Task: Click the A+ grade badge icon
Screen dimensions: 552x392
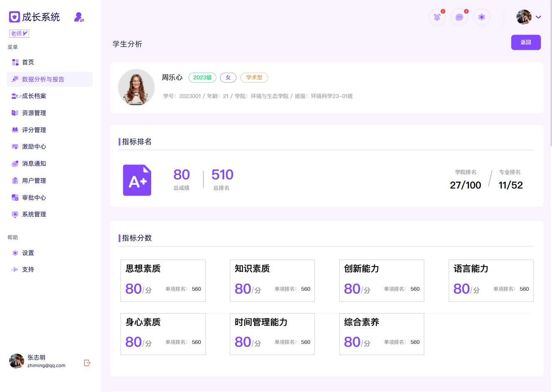Action: 137,180
